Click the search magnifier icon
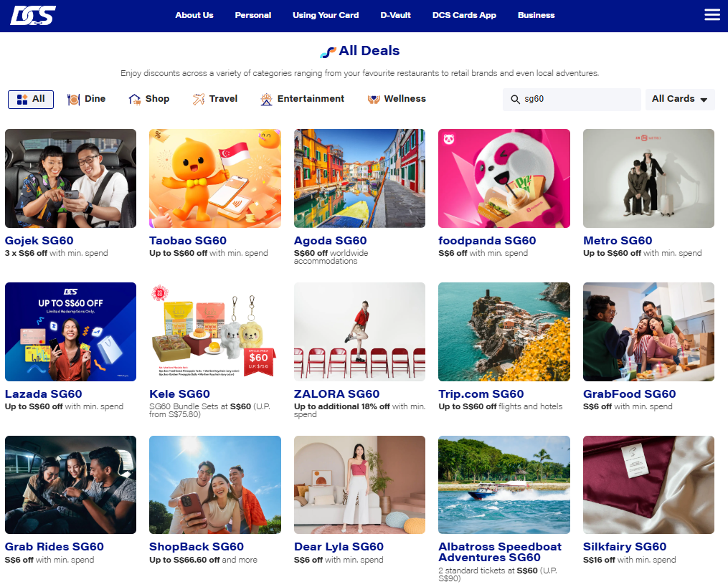The height and width of the screenshot is (587, 728). click(x=515, y=100)
